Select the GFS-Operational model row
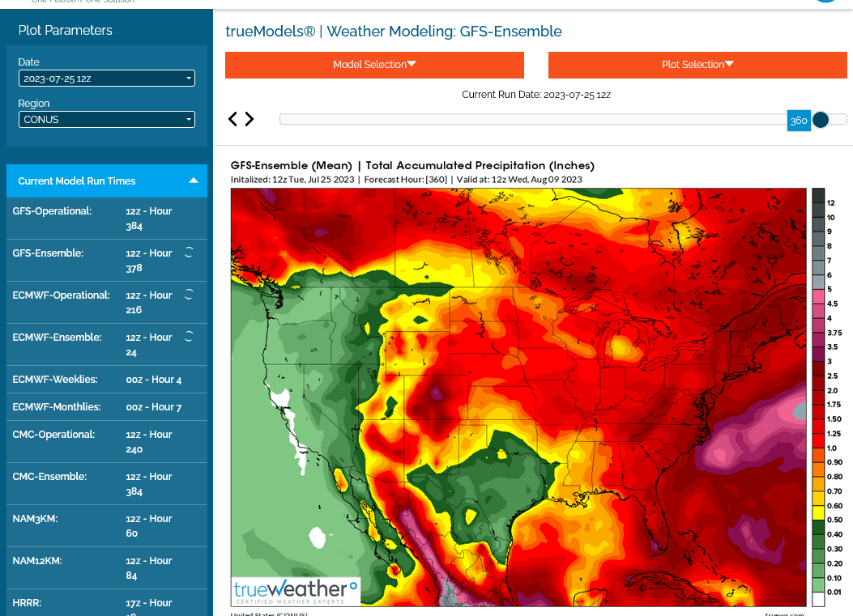Viewport: 853px width, 616px height. [x=107, y=219]
